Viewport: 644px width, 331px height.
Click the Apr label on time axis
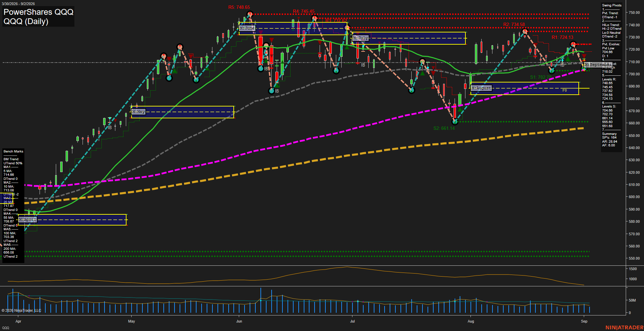click(x=18, y=322)
